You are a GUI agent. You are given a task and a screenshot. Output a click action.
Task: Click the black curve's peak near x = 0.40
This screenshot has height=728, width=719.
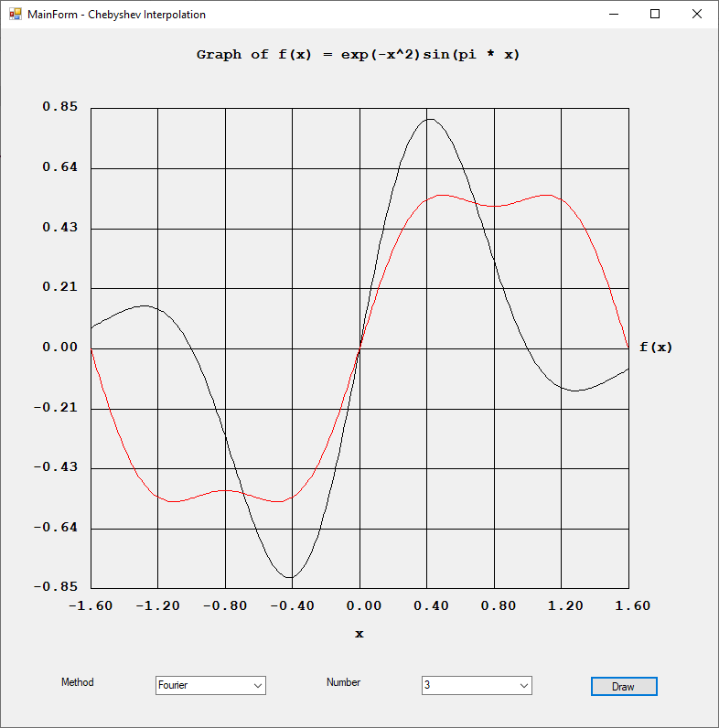428,119
